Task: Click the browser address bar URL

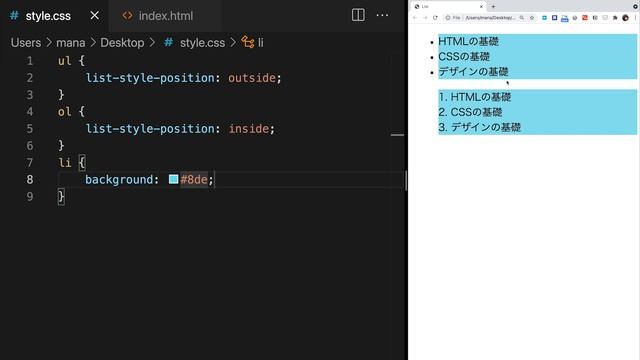Action: coord(490,18)
